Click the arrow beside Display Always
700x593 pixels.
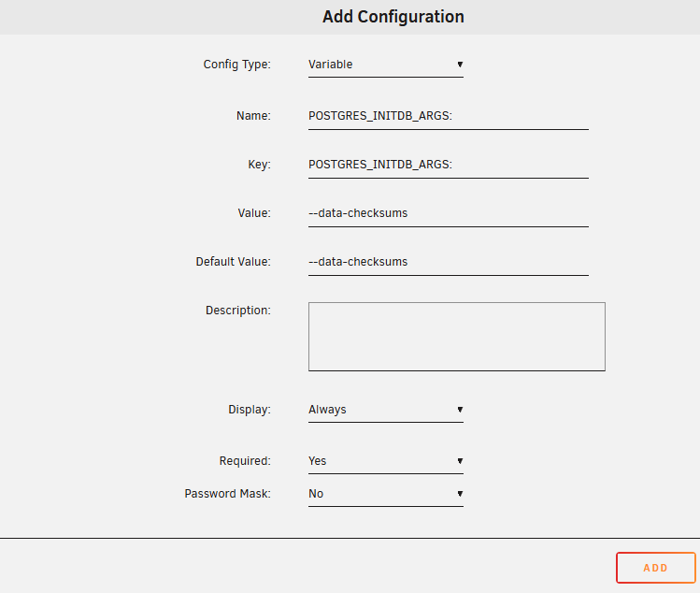click(x=460, y=410)
